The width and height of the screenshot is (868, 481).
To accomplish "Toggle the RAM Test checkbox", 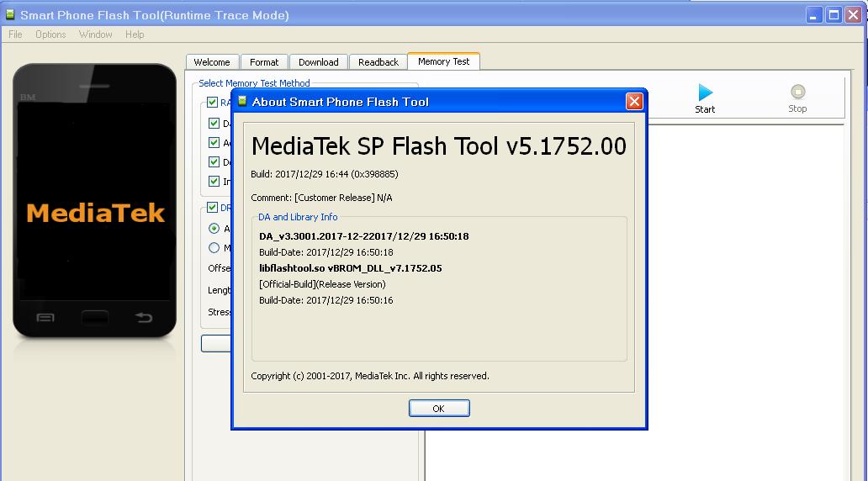I will click(x=212, y=103).
